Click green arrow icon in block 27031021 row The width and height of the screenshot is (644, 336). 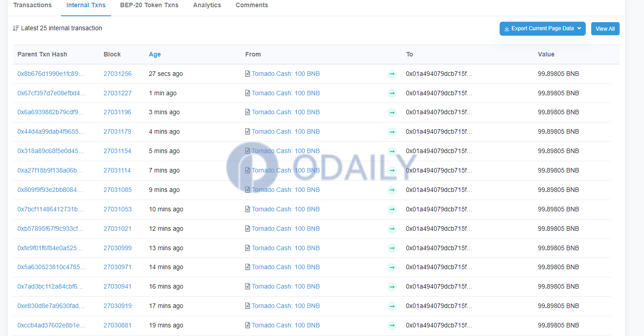point(392,229)
